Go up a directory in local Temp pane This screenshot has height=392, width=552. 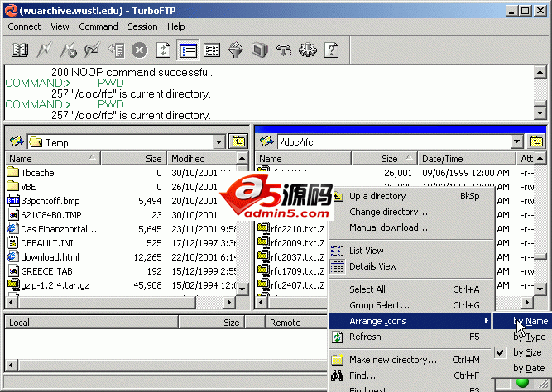point(239,141)
